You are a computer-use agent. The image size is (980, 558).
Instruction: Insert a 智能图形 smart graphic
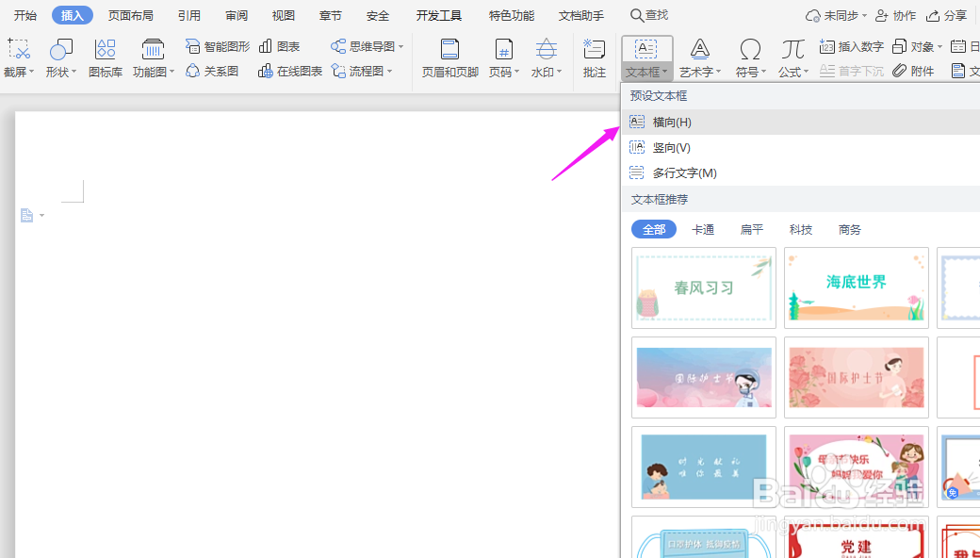pyautogui.click(x=216, y=44)
